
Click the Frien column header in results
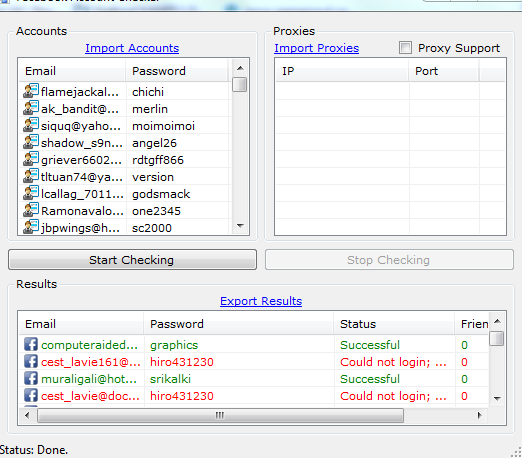[472, 324]
